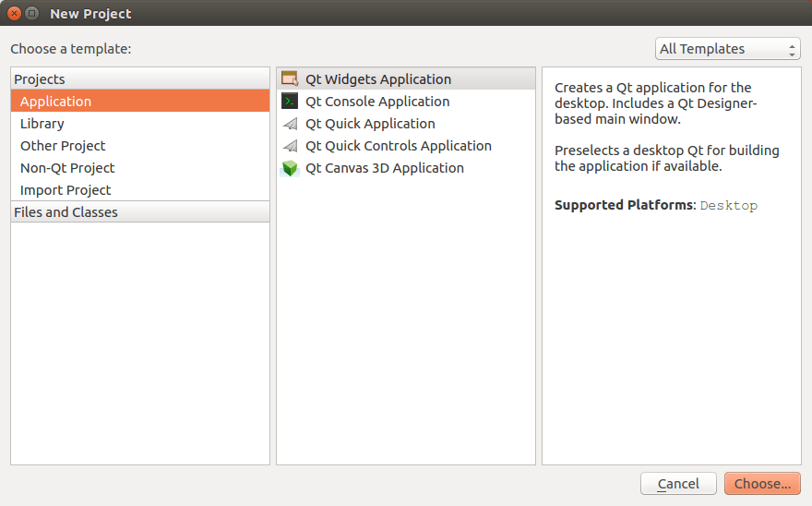
Task: Select Qt Quick Application template text
Action: click(370, 124)
